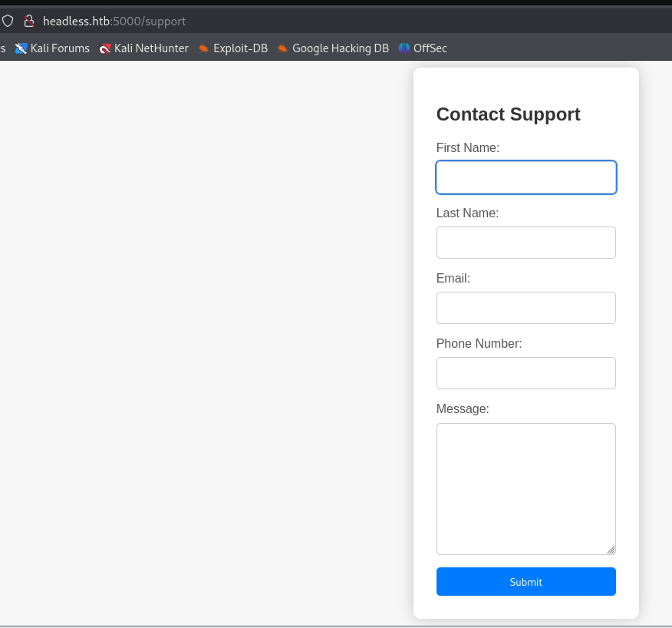Click the First Name label text
The width and height of the screenshot is (672, 628).
468,147
